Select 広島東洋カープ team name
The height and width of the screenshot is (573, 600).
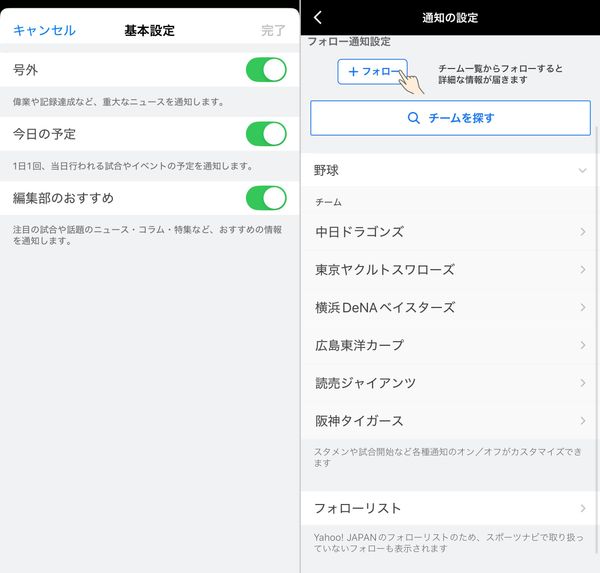tap(359, 345)
